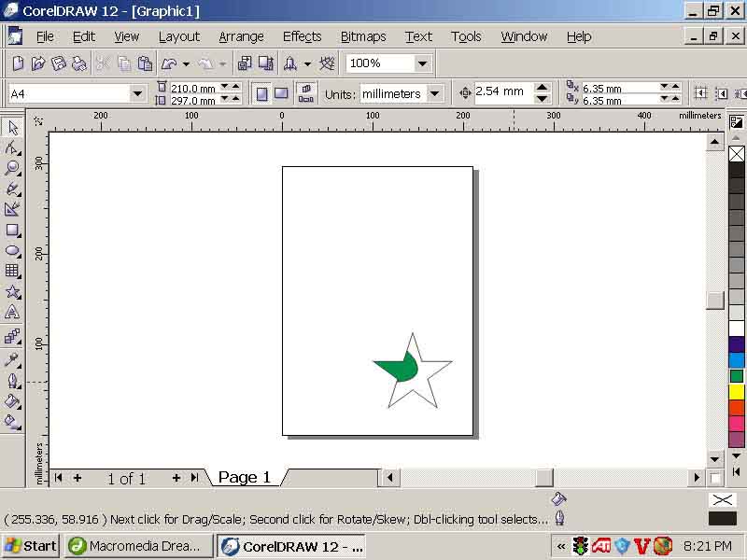Click the CorelDRAW 12 taskbar button
The width and height of the screenshot is (747, 560).
point(292,546)
